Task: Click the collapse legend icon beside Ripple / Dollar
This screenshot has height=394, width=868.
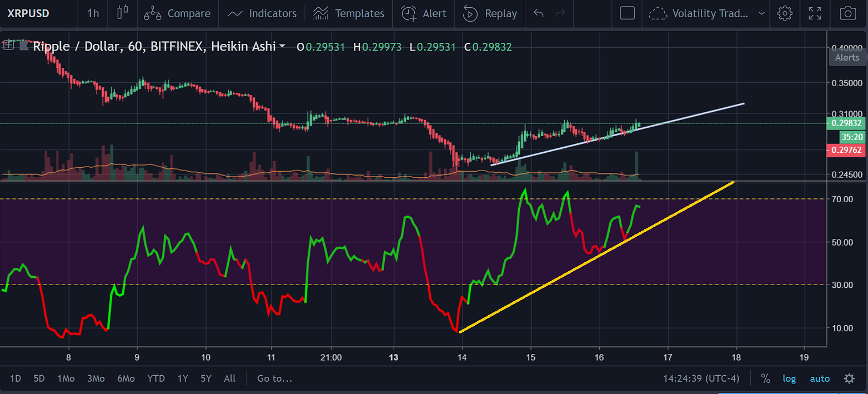Action: tap(8, 47)
